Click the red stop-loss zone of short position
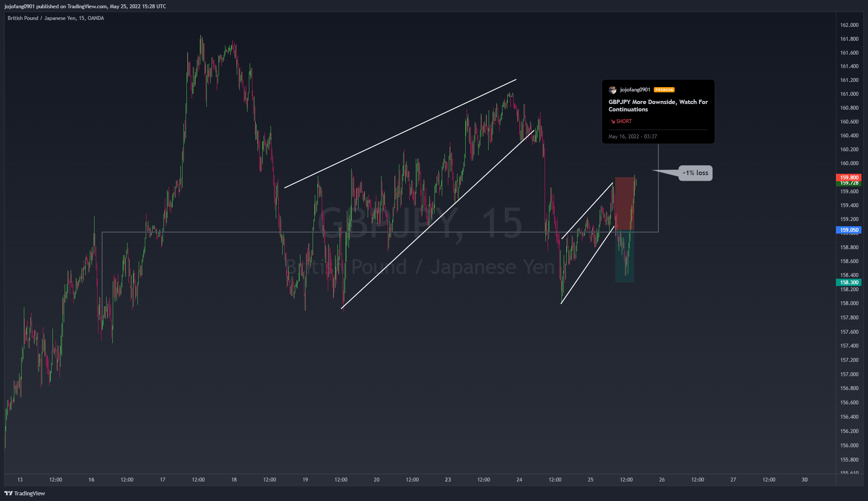This screenshot has width=868, height=501. 625,203
